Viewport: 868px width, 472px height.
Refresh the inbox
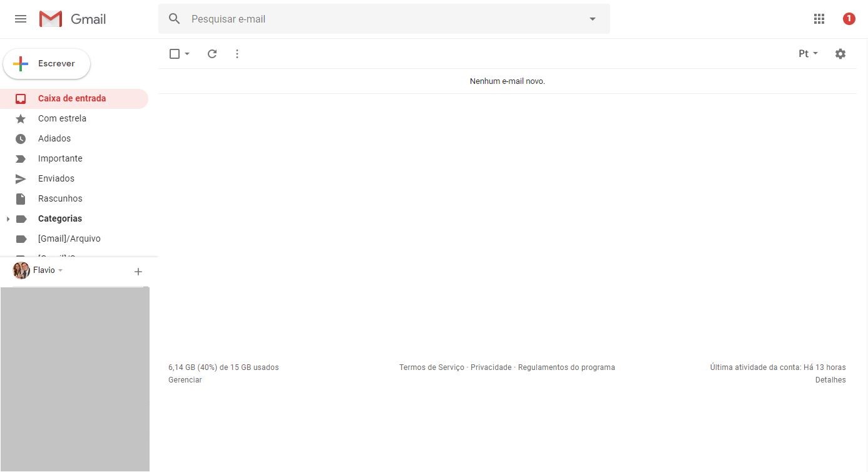(212, 54)
